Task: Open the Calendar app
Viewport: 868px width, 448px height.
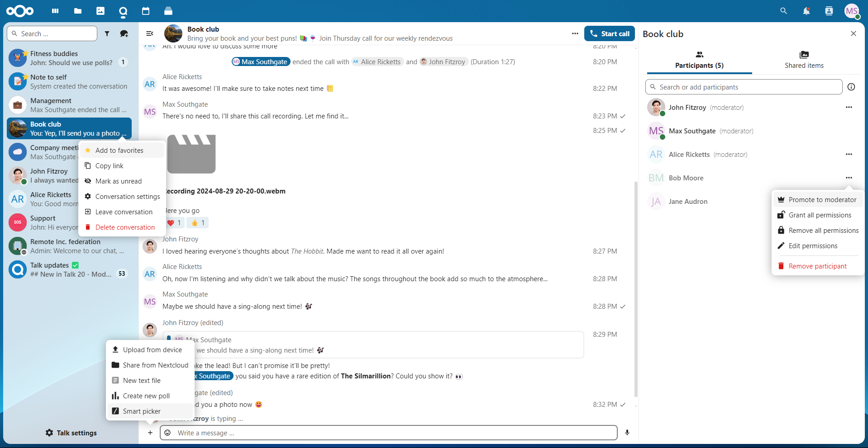Action: pyautogui.click(x=146, y=11)
